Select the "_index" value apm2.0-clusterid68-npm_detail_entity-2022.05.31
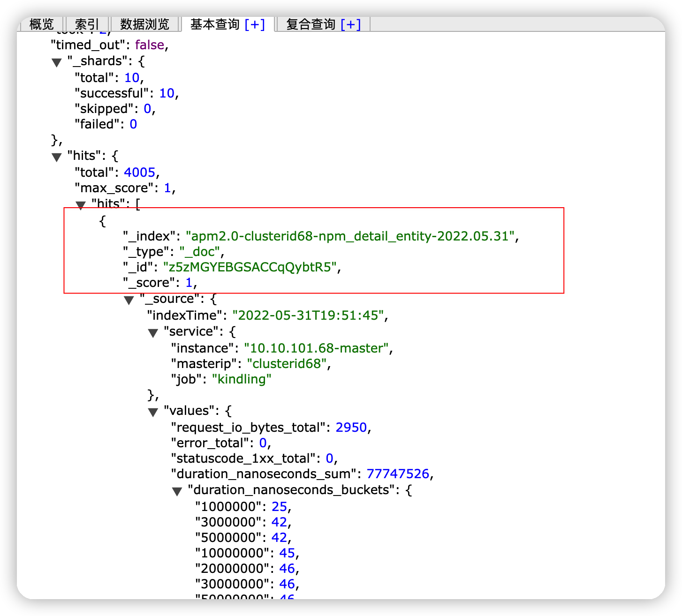The image size is (682, 616). point(350,236)
